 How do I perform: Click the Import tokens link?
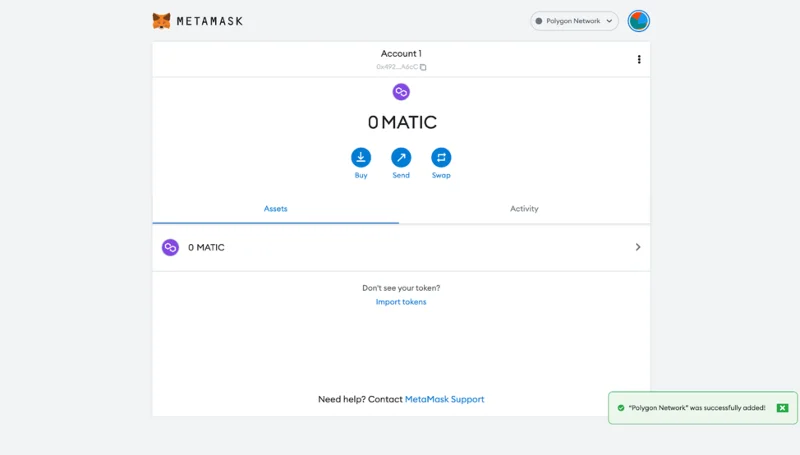[401, 302]
